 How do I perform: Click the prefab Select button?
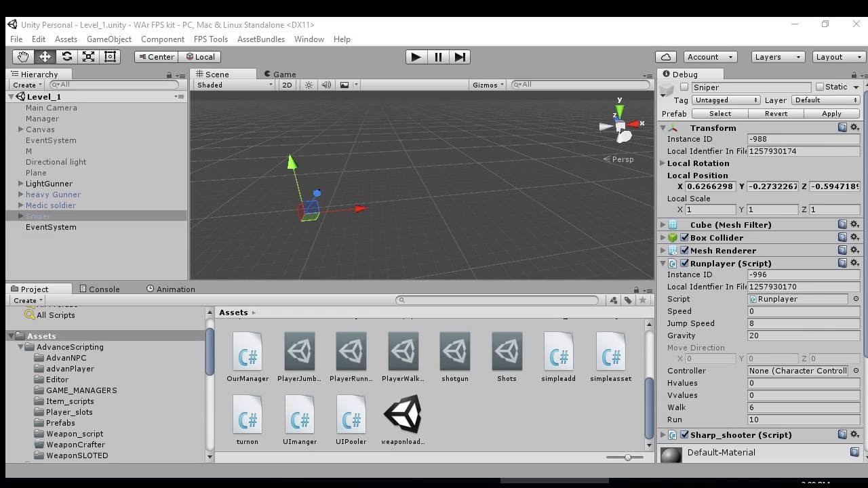tap(720, 114)
